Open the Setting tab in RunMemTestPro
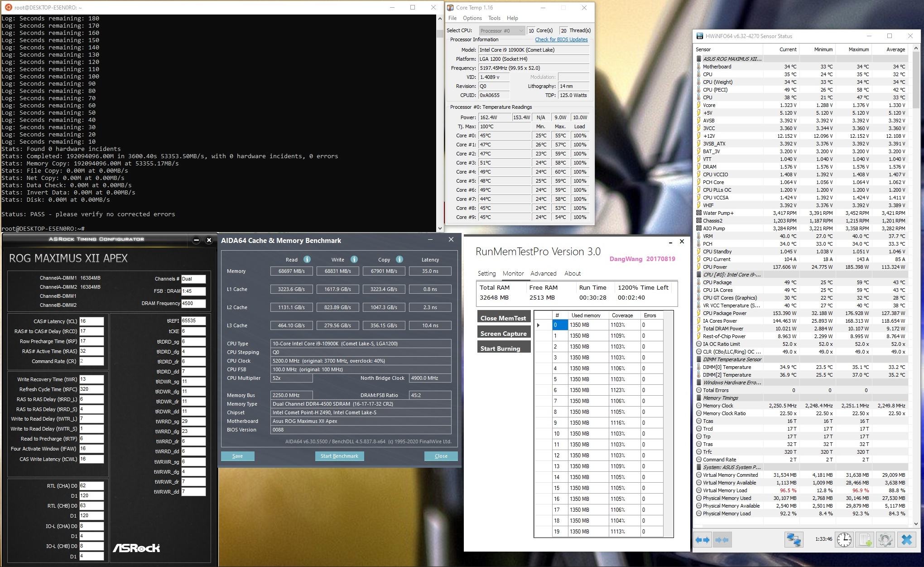Viewport: 924px width, 567px height. pos(486,273)
